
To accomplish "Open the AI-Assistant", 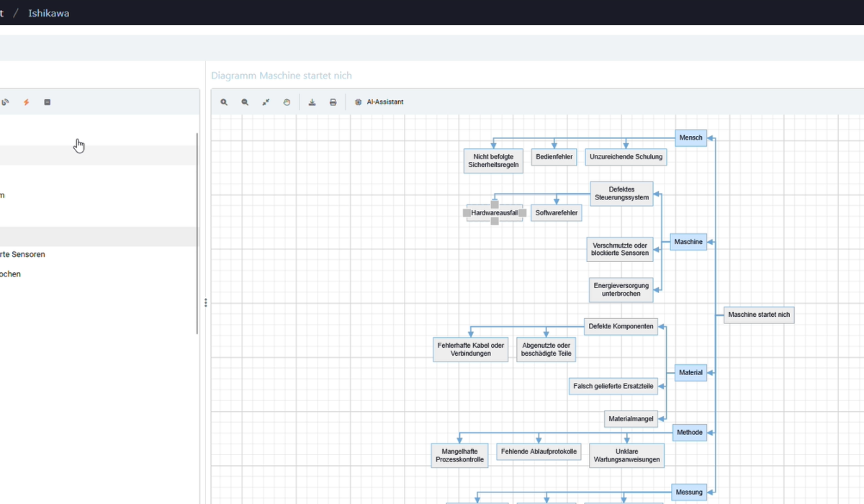I will (x=379, y=102).
